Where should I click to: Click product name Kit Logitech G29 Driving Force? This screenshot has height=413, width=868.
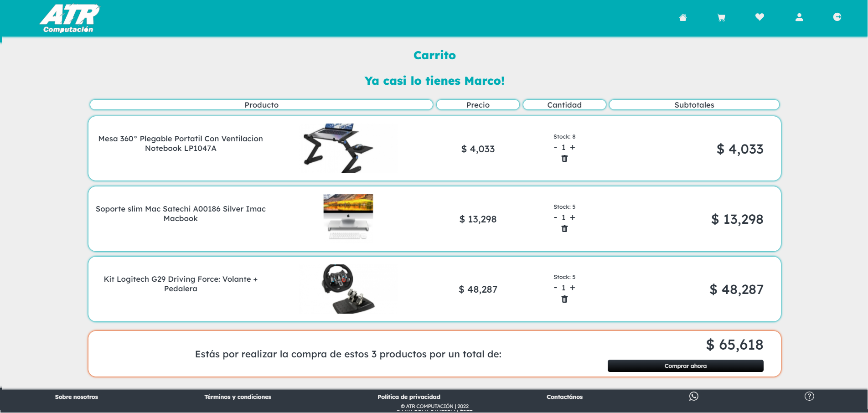[x=181, y=284]
